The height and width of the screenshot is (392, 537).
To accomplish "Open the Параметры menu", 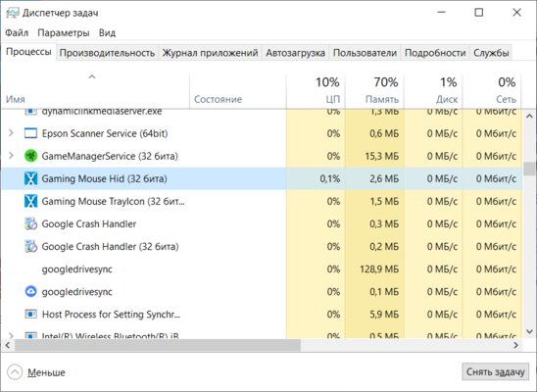I will tap(64, 33).
